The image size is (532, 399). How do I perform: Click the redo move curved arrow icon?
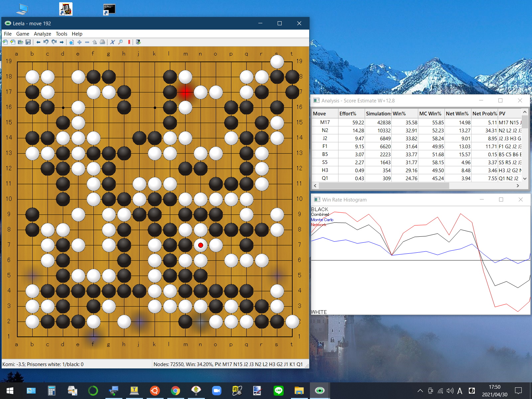pos(54,42)
